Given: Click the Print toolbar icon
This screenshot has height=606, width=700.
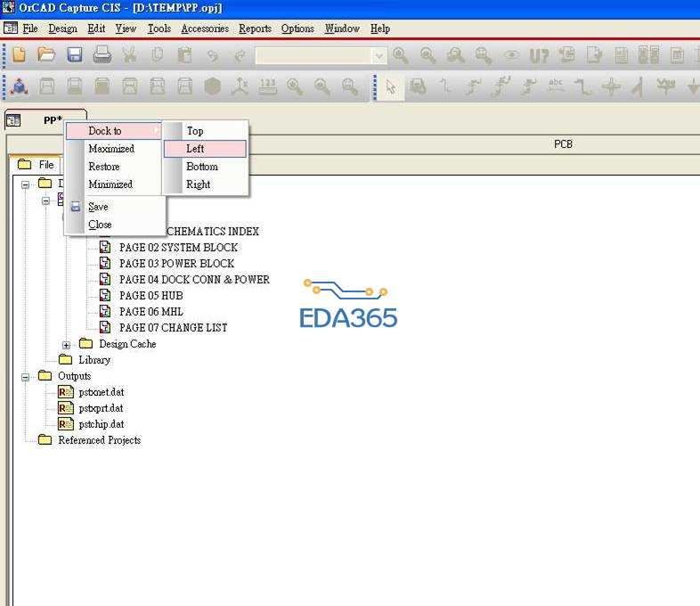Looking at the screenshot, I should [x=102, y=54].
